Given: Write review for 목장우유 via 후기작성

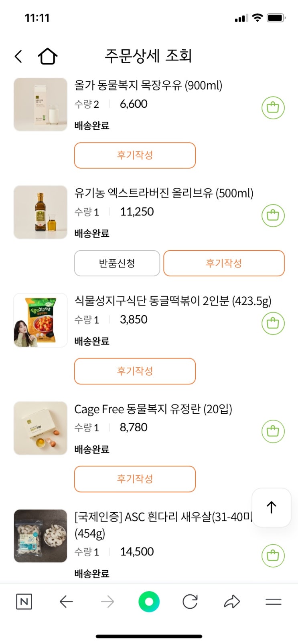Looking at the screenshot, I should pyautogui.click(x=135, y=155).
